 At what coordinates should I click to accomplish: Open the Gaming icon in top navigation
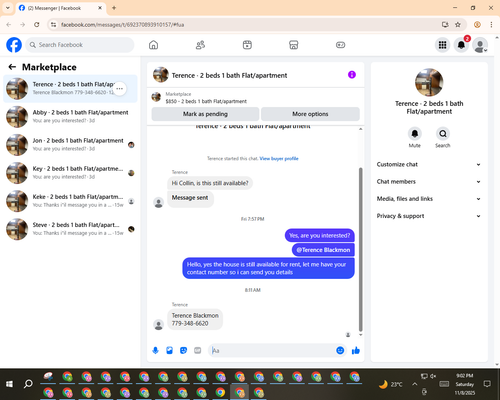click(340, 45)
